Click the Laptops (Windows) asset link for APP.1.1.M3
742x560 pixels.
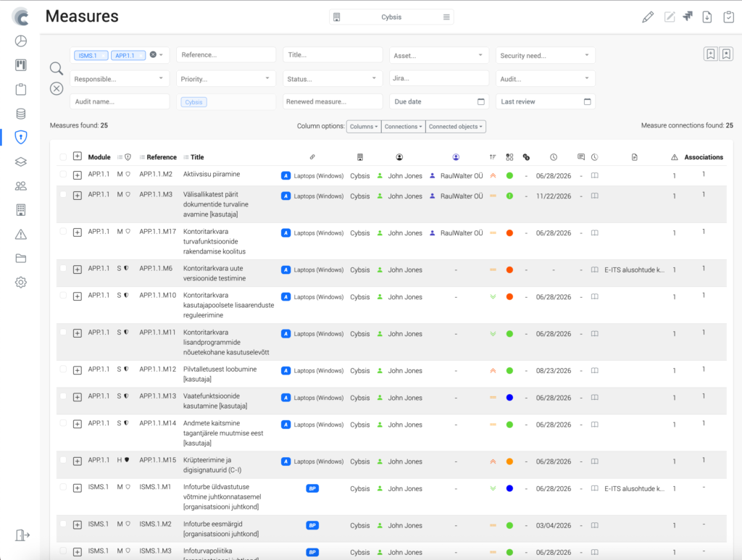pyautogui.click(x=318, y=196)
